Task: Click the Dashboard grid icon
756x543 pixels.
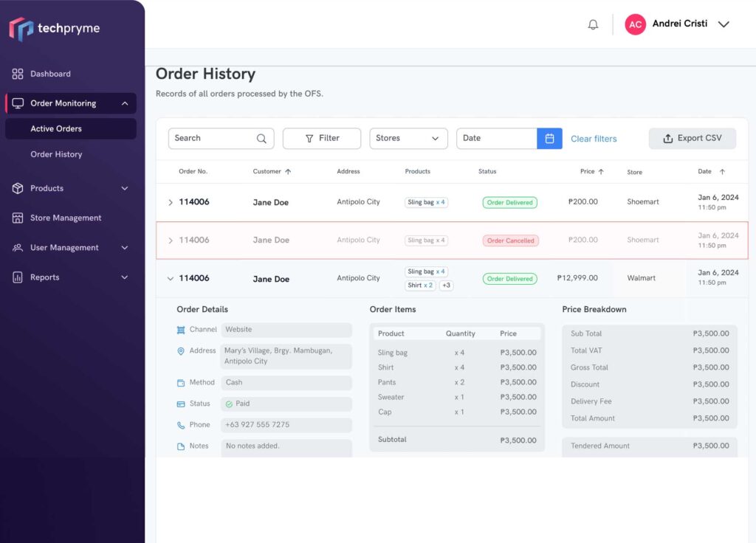Action: [x=18, y=74]
